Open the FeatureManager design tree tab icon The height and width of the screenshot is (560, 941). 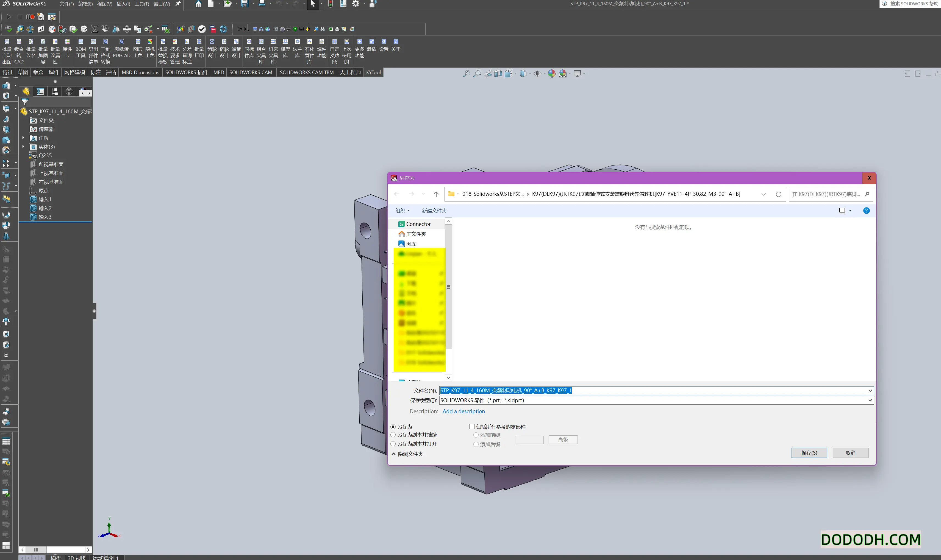[26, 91]
